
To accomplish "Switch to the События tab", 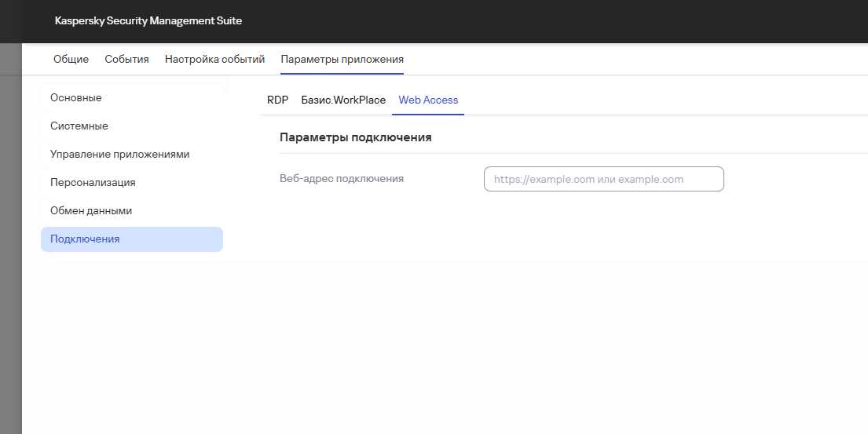I will click(x=126, y=60).
